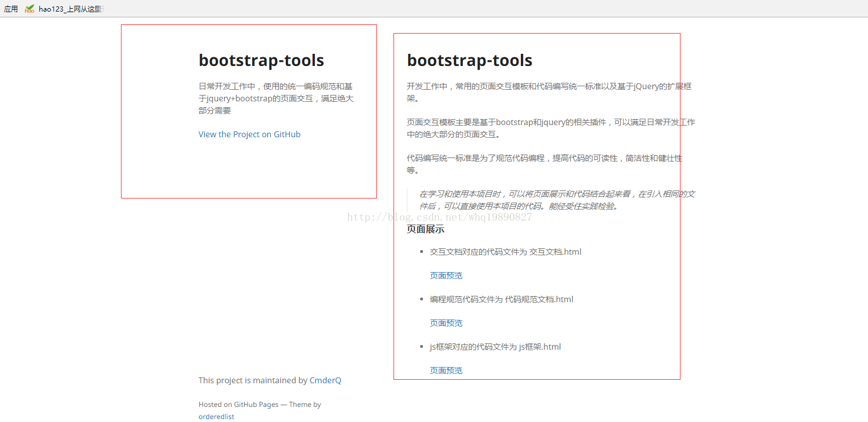This screenshot has width=868, height=422.
Task: Open 页面预览 under 交互文档.html
Action: tap(446, 276)
